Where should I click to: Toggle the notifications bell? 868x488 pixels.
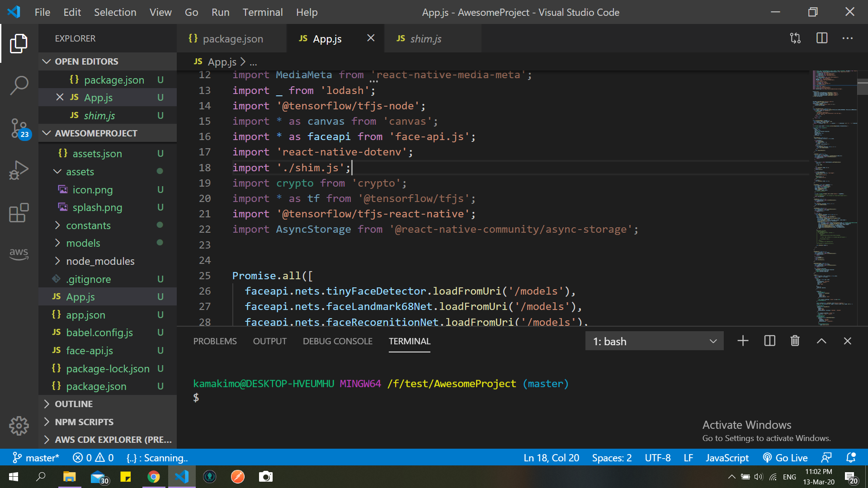coord(852,457)
